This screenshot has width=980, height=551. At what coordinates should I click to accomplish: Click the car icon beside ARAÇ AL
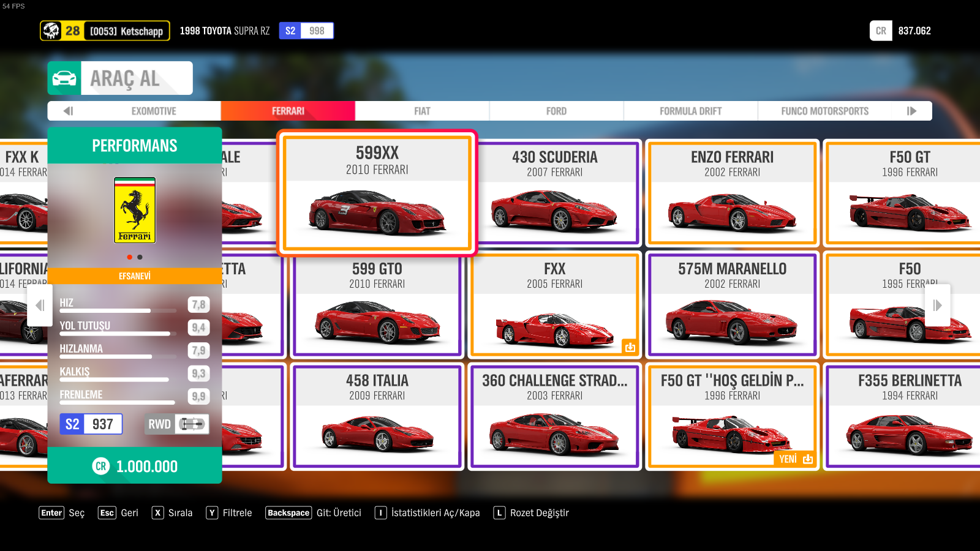64,78
